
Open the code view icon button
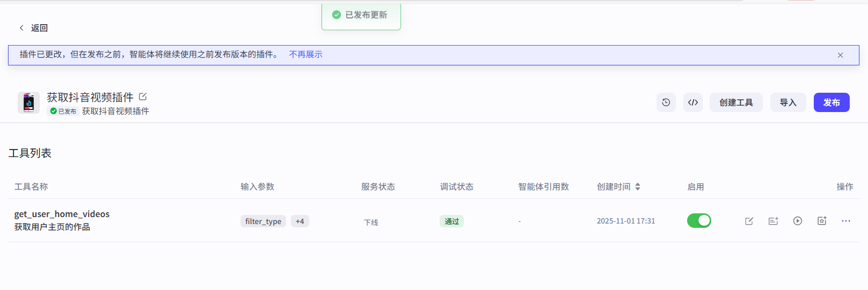693,102
